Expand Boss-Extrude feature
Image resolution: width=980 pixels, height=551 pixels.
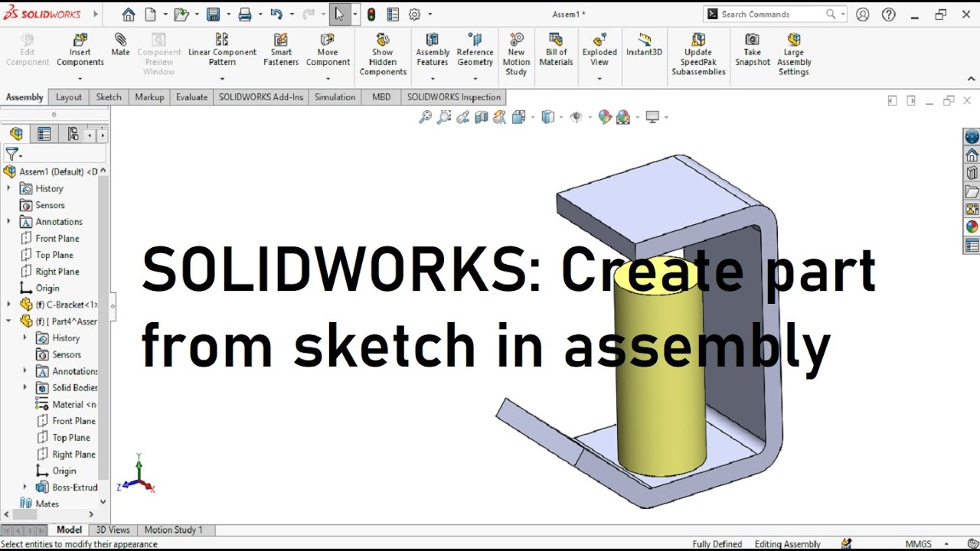24,487
